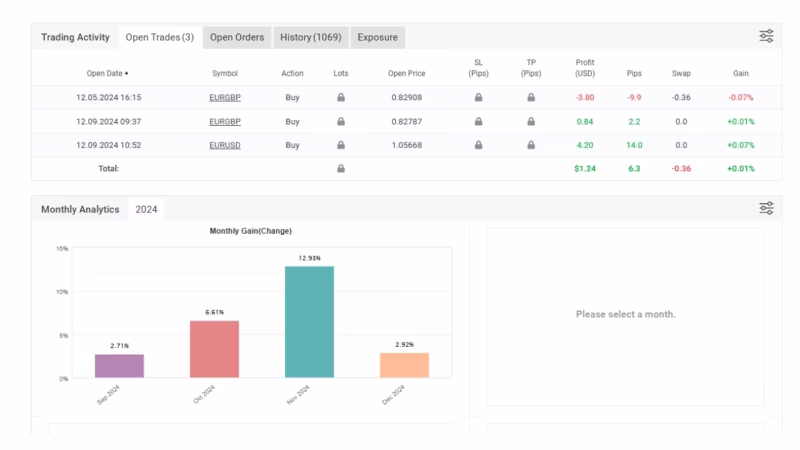Select the Exposure tab
Screen dimensions: 800x450
377,37
